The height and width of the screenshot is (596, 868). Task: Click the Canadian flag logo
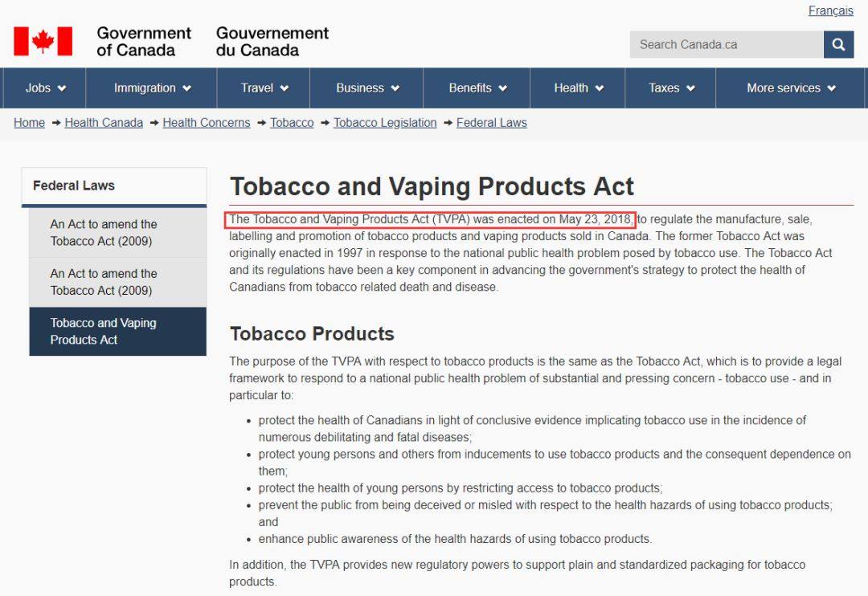[x=43, y=42]
